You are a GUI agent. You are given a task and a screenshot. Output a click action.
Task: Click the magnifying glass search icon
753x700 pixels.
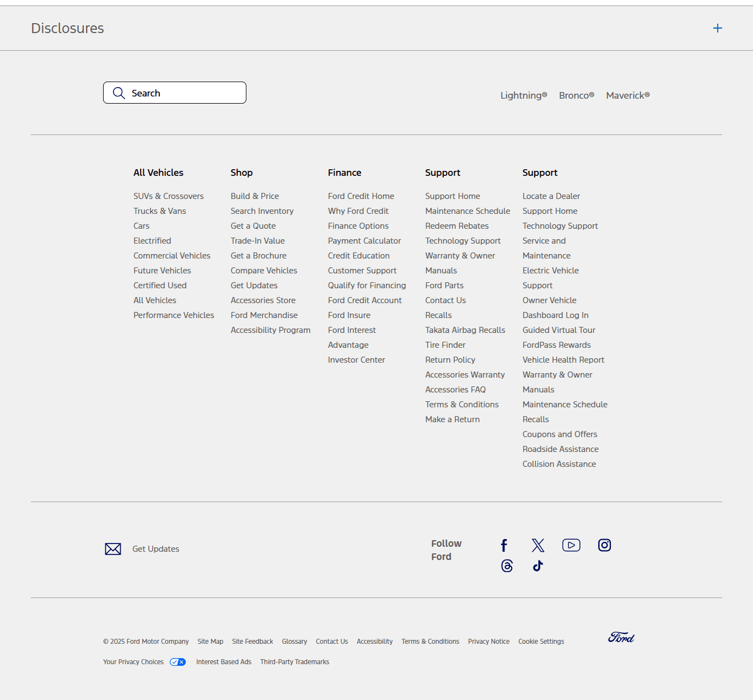(x=119, y=93)
